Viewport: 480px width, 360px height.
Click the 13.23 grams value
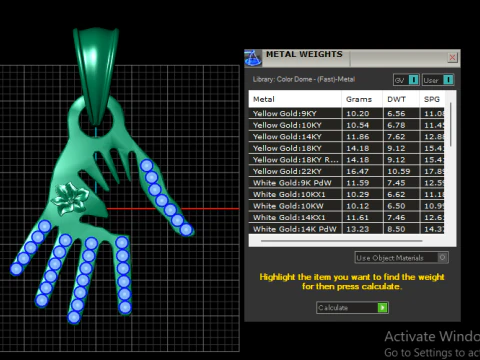coord(358,229)
